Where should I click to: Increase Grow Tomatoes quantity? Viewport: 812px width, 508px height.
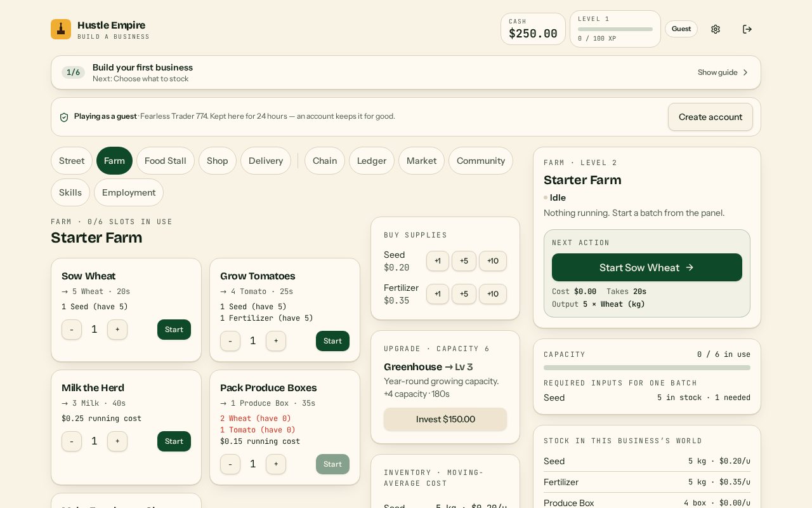click(x=276, y=341)
